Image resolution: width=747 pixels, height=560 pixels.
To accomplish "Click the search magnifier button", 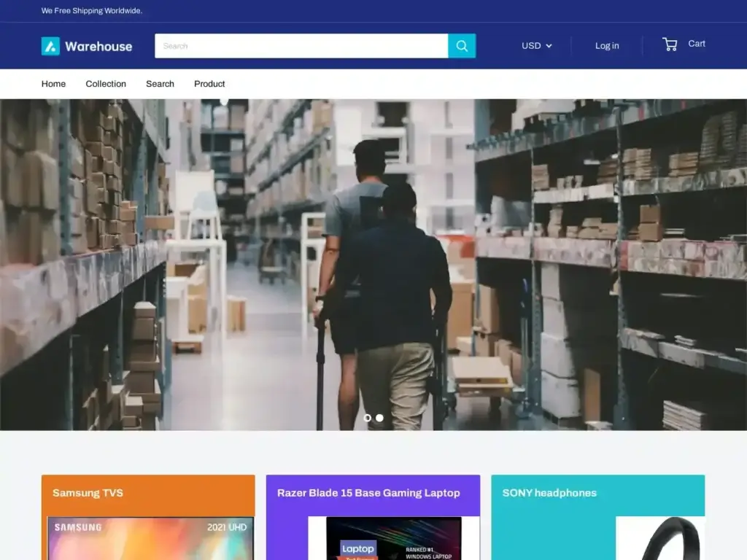I will pyautogui.click(x=461, y=45).
